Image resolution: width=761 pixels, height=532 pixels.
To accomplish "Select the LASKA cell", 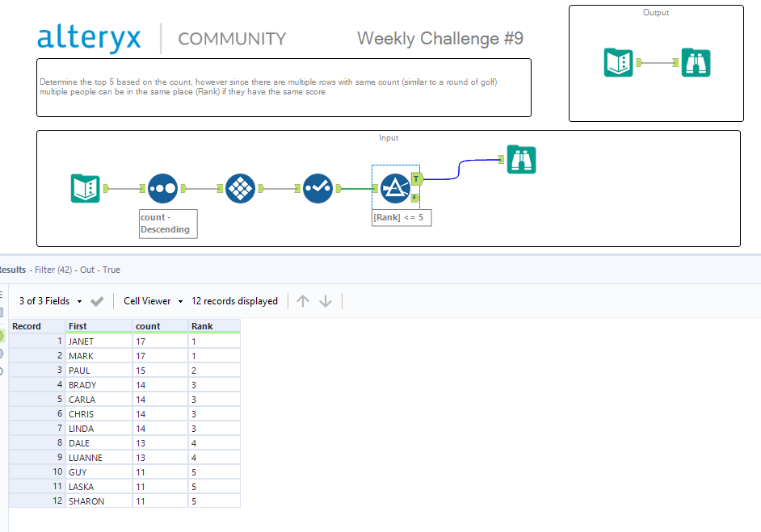I will tap(99, 487).
